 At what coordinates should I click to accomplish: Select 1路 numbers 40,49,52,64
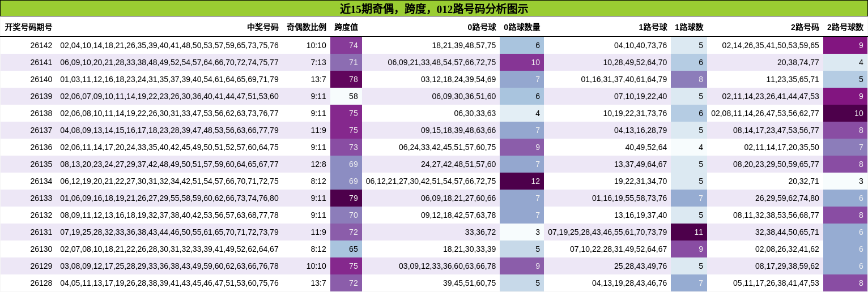646,147
